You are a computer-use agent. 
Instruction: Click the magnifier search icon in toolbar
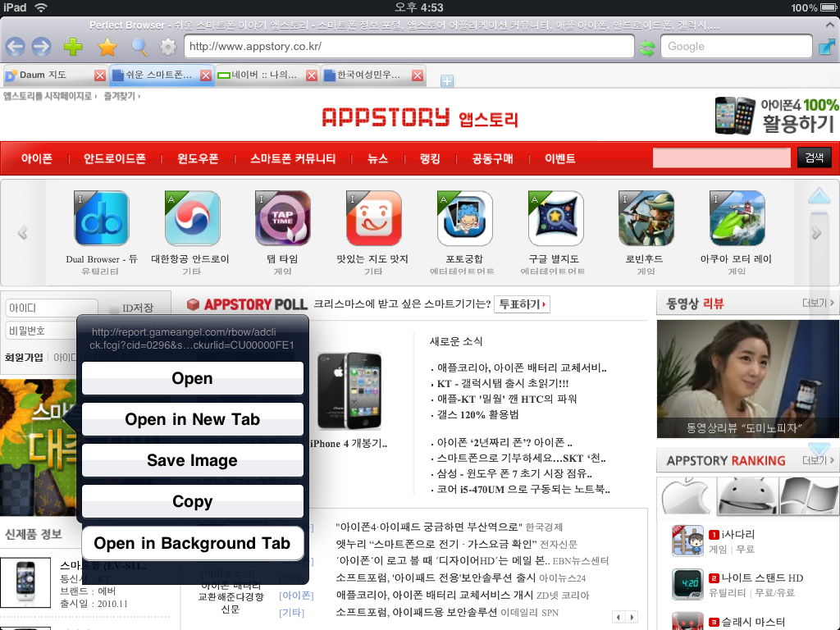click(x=139, y=47)
